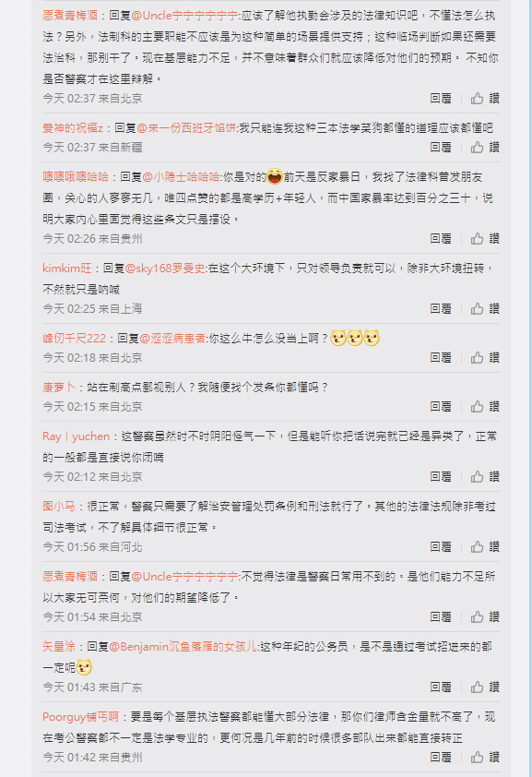Like 图小马's comment from 河北

click(x=484, y=547)
